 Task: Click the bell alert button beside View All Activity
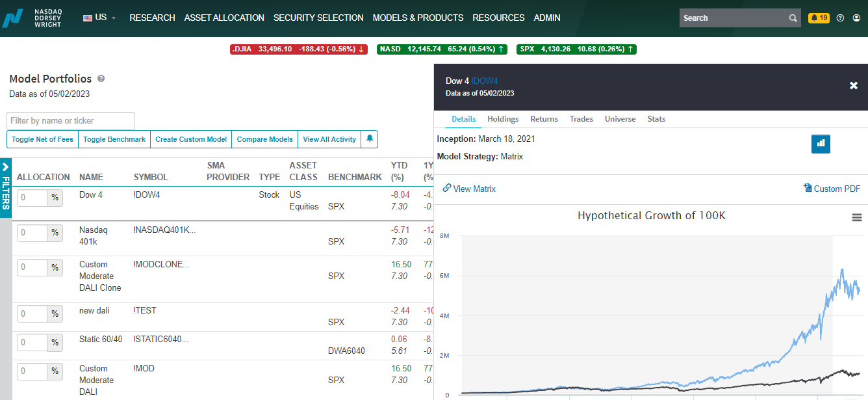click(370, 139)
